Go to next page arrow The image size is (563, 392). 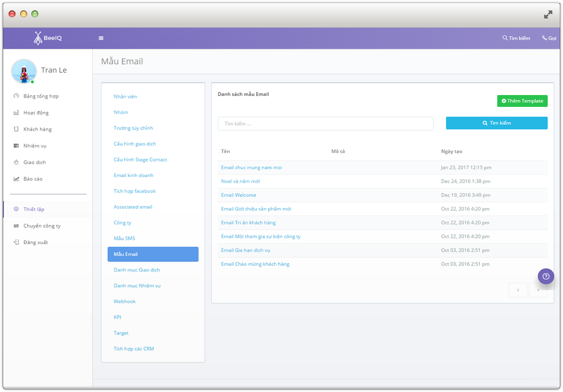tap(538, 290)
